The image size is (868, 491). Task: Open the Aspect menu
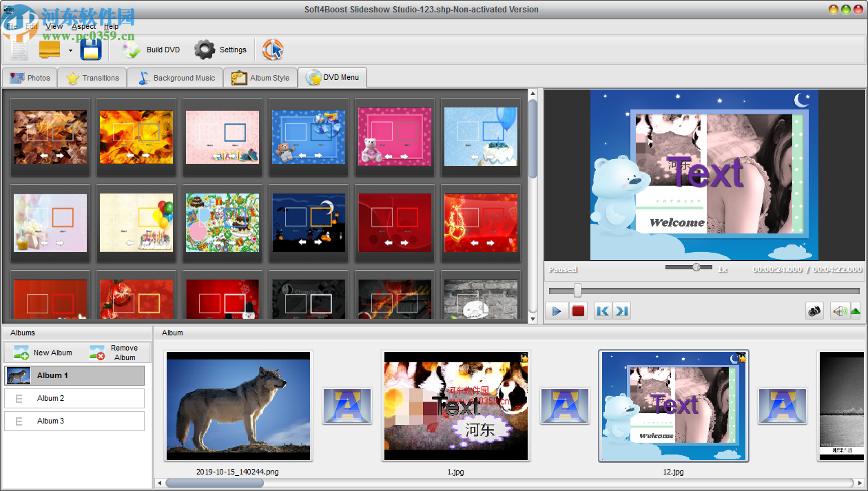(x=83, y=25)
